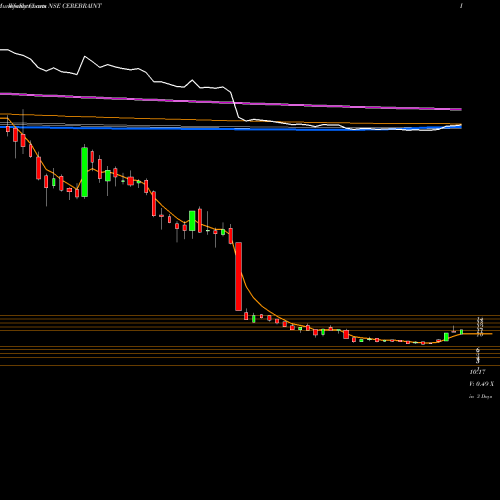Image resolution: width=500 pixels, height=500 pixels.
Task: Select the last green candlestick on the chart
Action: coord(462,332)
